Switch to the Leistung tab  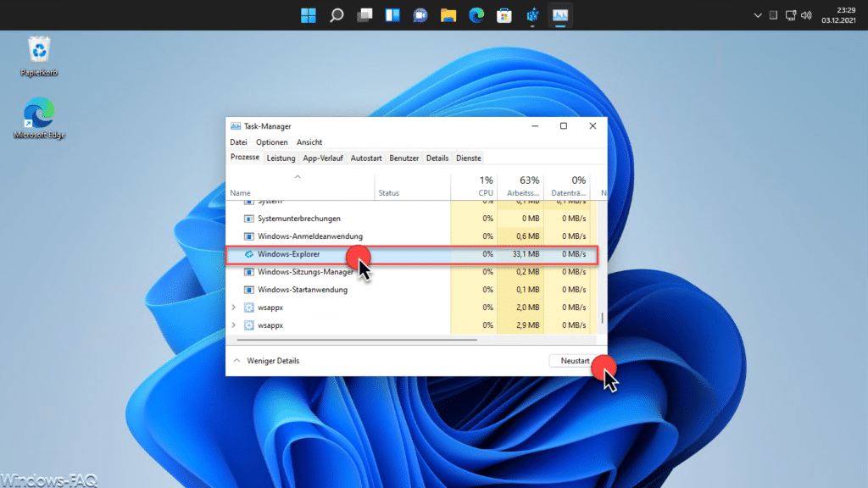point(281,158)
